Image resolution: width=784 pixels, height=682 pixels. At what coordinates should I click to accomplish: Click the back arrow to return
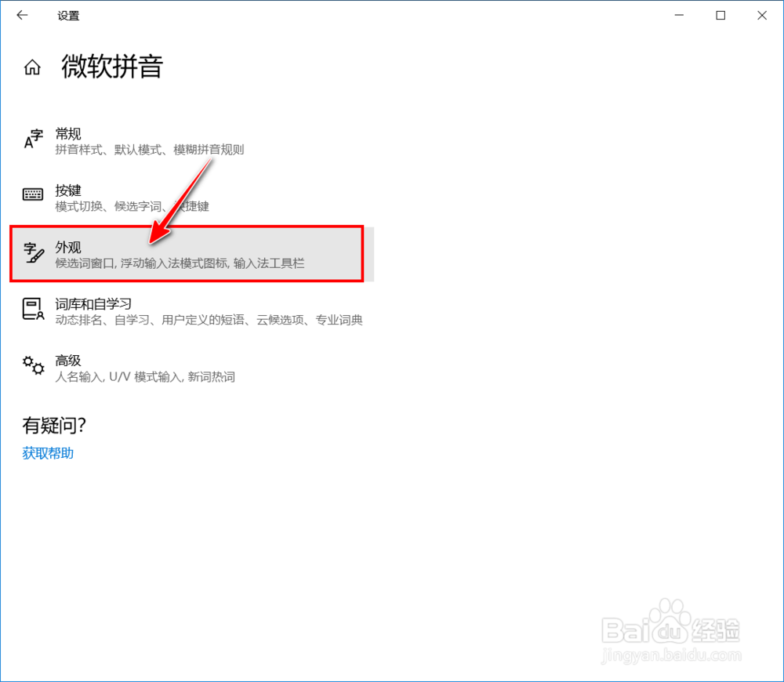tap(22, 15)
